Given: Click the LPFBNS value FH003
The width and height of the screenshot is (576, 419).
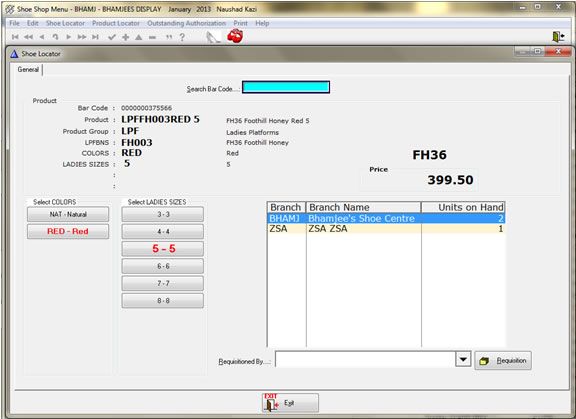Looking at the screenshot, I should [137, 142].
